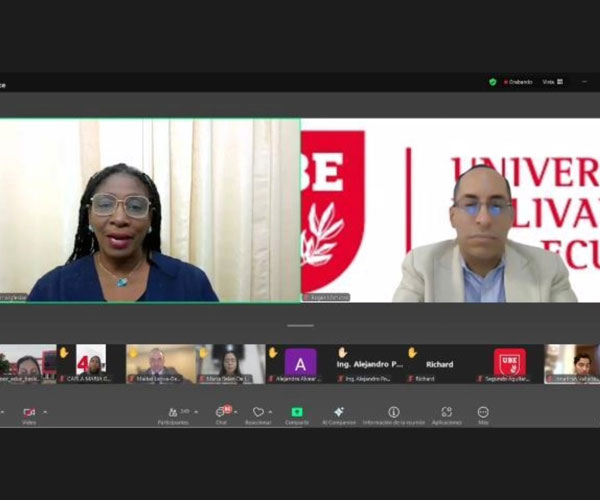Click raised hand icon on Maria Belen tile
The image size is (600, 500).
(x=203, y=352)
